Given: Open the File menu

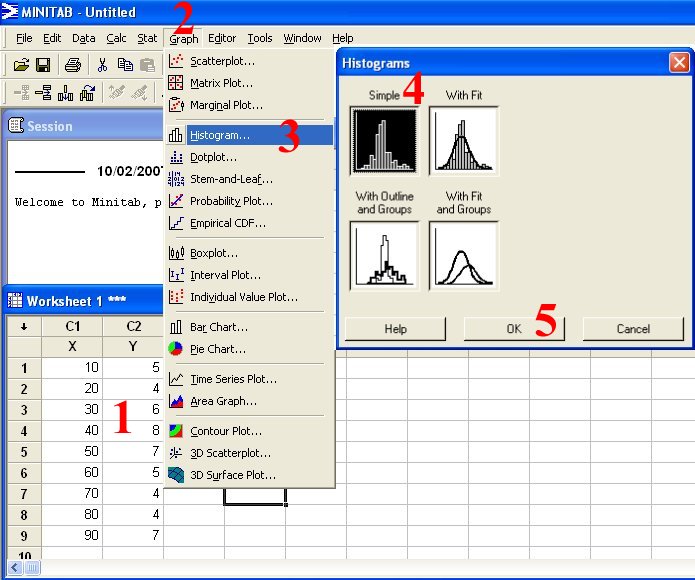Looking at the screenshot, I should pos(24,38).
